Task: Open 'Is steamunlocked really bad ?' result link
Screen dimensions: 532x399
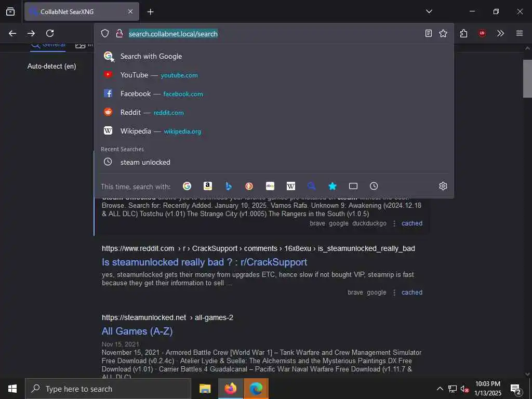Action: point(204,262)
